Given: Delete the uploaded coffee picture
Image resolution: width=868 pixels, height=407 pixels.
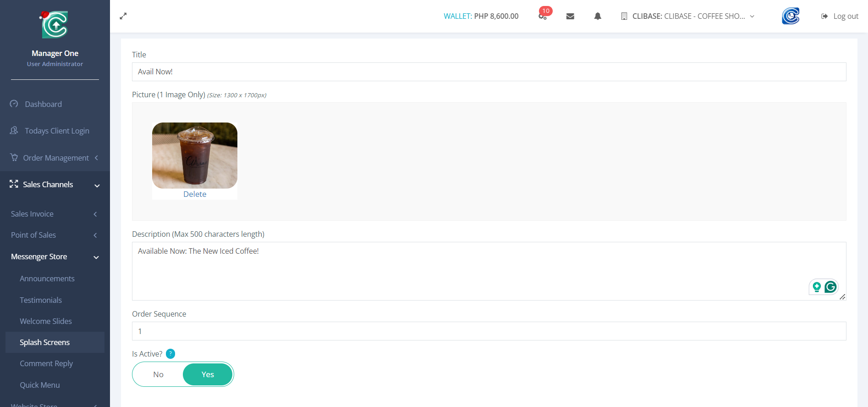Looking at the screenshot, I should pos(195,194).
